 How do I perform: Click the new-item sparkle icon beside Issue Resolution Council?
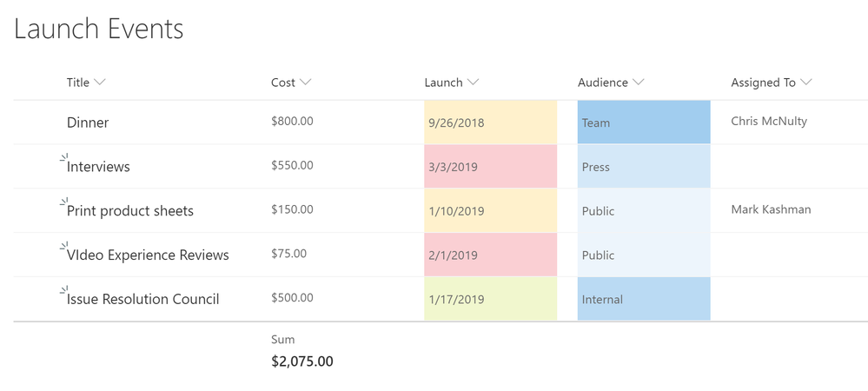(63, 291)
